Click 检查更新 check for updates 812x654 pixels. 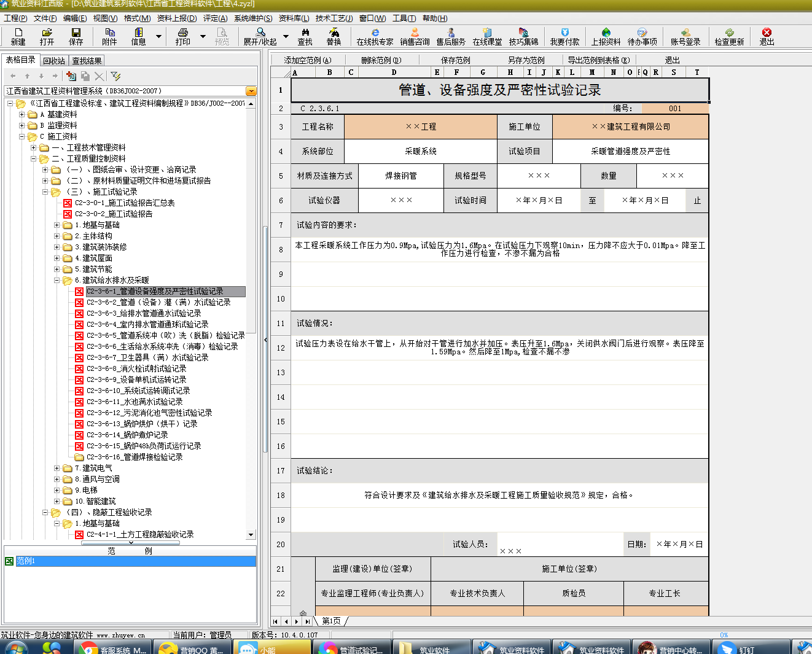(x=729, y=36)
